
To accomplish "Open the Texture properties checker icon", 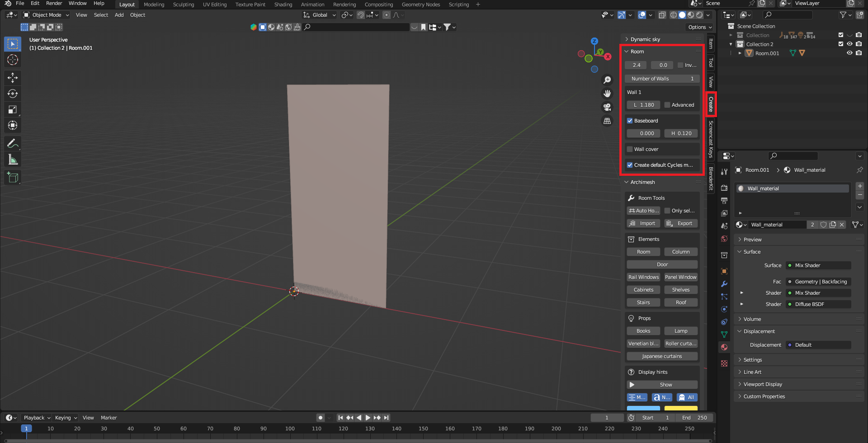I will click(724, 363).
